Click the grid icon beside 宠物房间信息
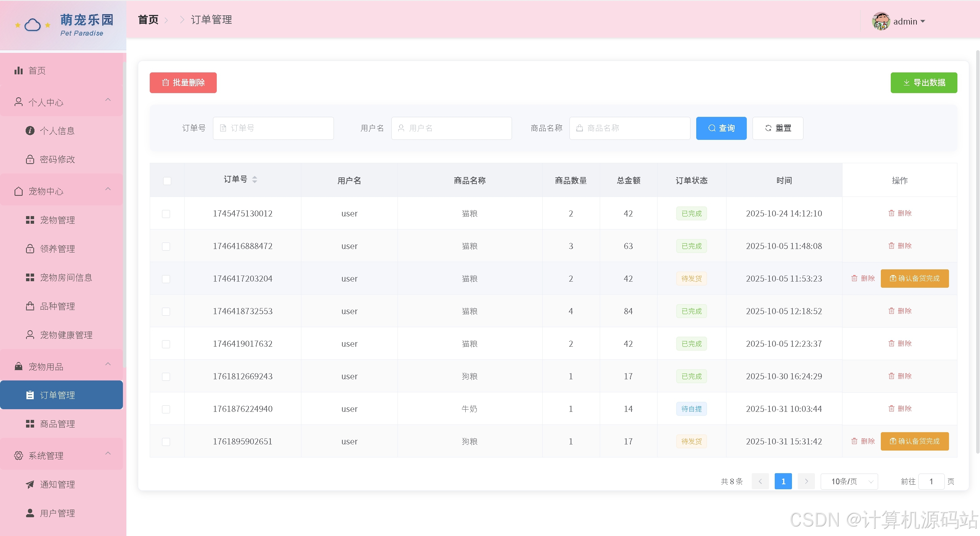980x536 pixels. pyautogui.click(x=30, y=277)
